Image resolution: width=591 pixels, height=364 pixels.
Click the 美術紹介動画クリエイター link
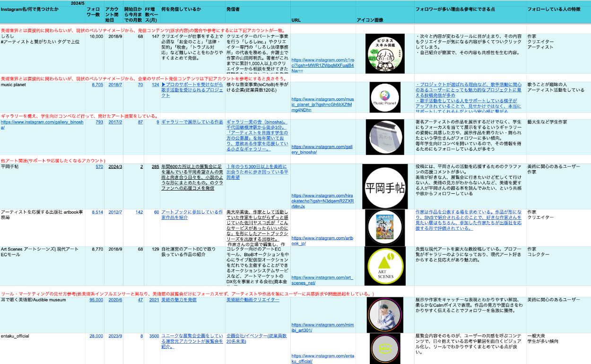tap(252, 300)
